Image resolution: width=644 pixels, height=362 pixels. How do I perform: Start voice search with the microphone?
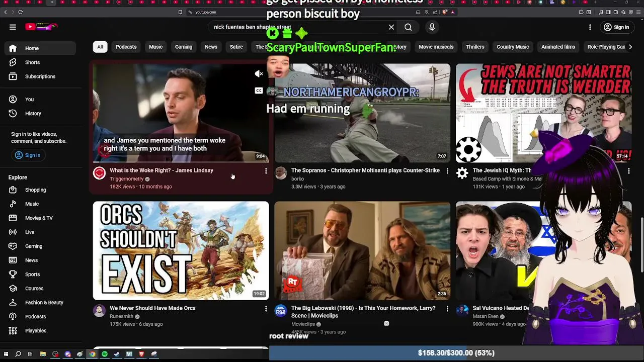click(x=432, y=27)
